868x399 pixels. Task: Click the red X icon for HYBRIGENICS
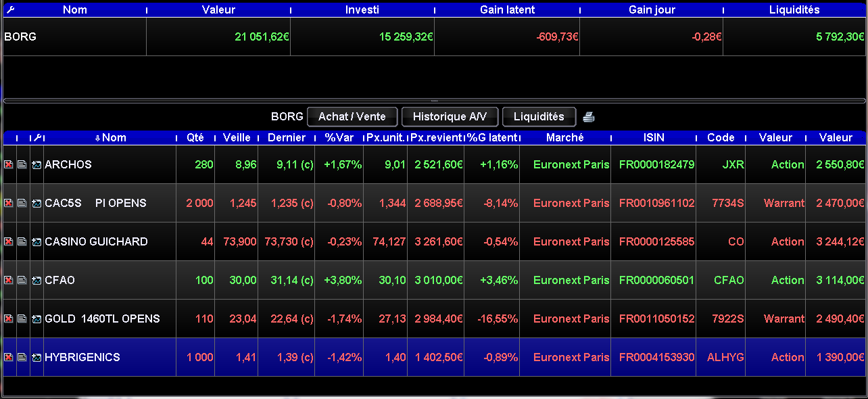[x=9, y=357]
